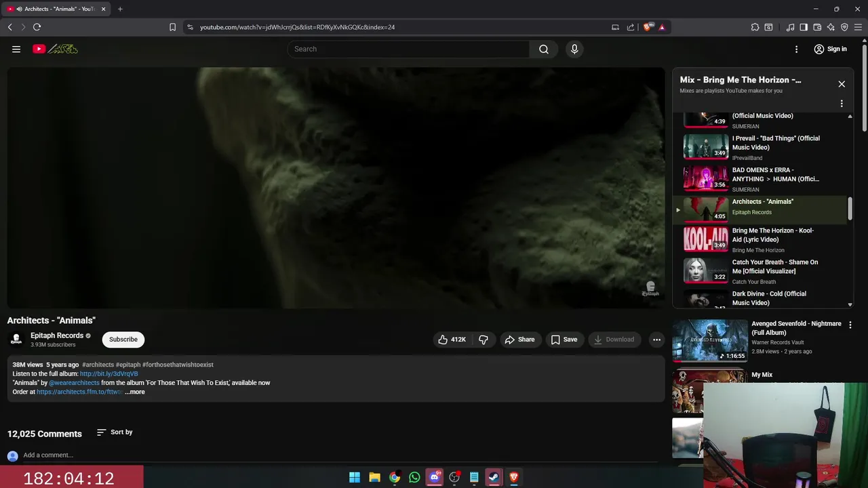
Task: Click Epitaph Records channel avatar
Action: point(16,340)
